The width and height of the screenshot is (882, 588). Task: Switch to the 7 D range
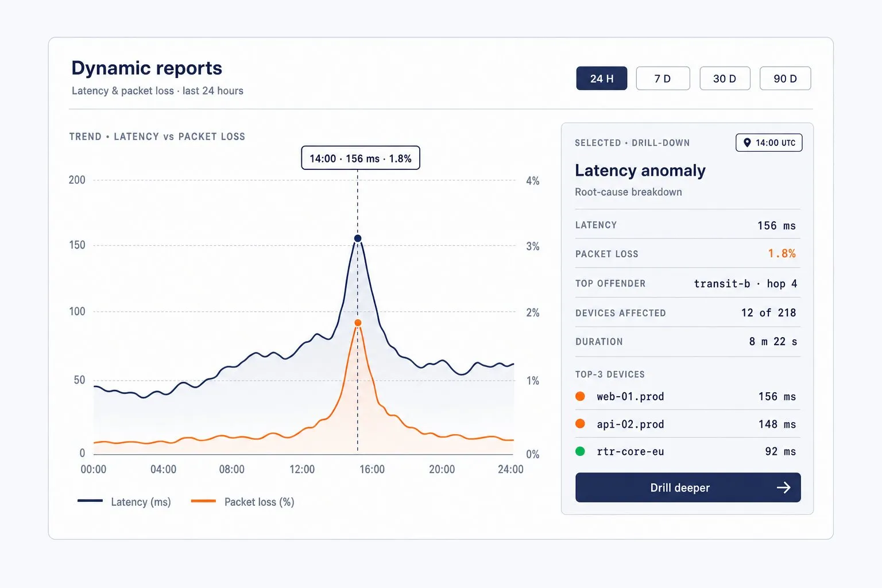pos(663,79)
